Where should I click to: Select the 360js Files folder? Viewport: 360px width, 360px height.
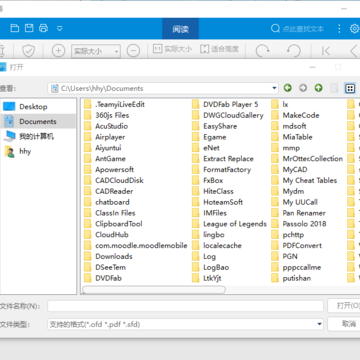click(x=106, y=115)
